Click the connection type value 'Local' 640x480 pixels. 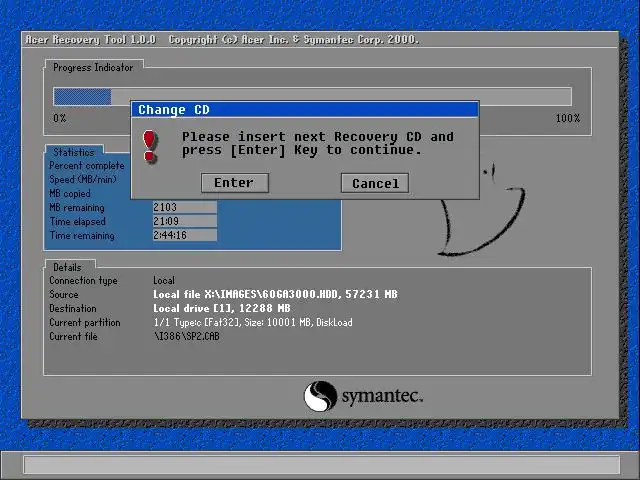point(164,280)
